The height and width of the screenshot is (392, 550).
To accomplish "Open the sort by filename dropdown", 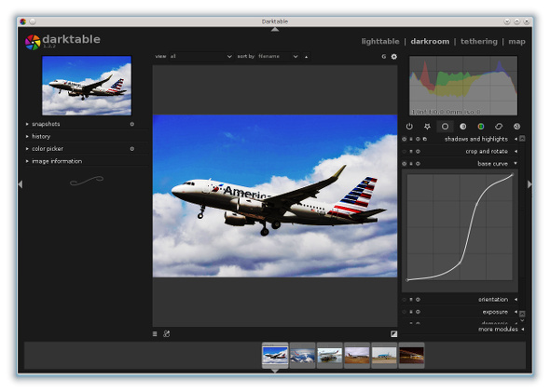I will (278, 57).
